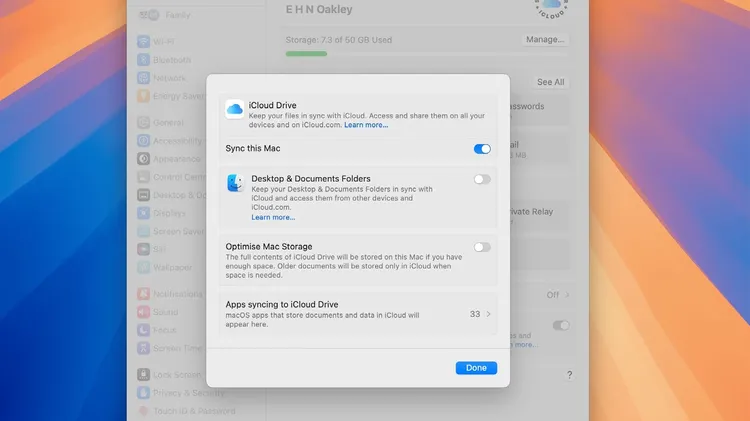Viewport: 750px width, 421px height.
Task: Select Screen Time in the sidebar
Action: pos(171,348)
